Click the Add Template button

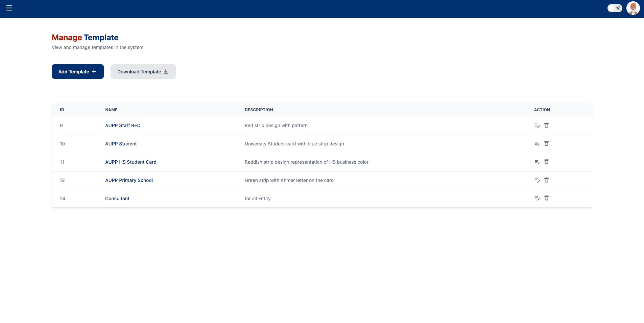click(77, 72)
